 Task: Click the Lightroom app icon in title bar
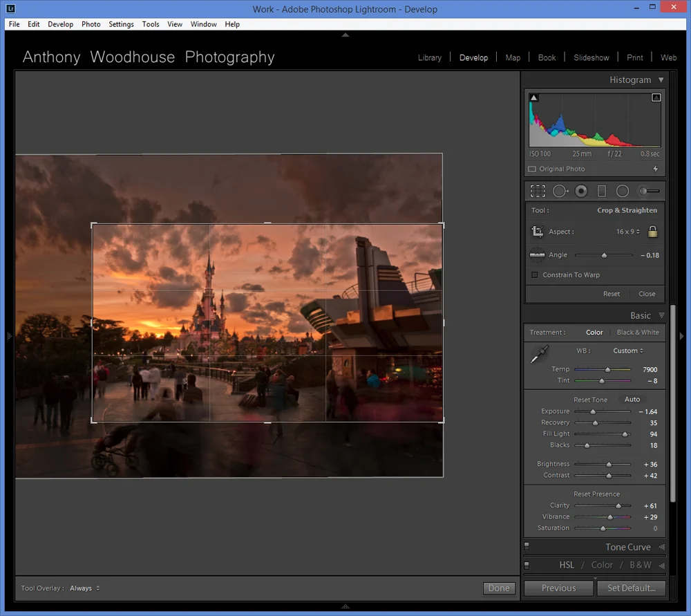coord(10,8)
